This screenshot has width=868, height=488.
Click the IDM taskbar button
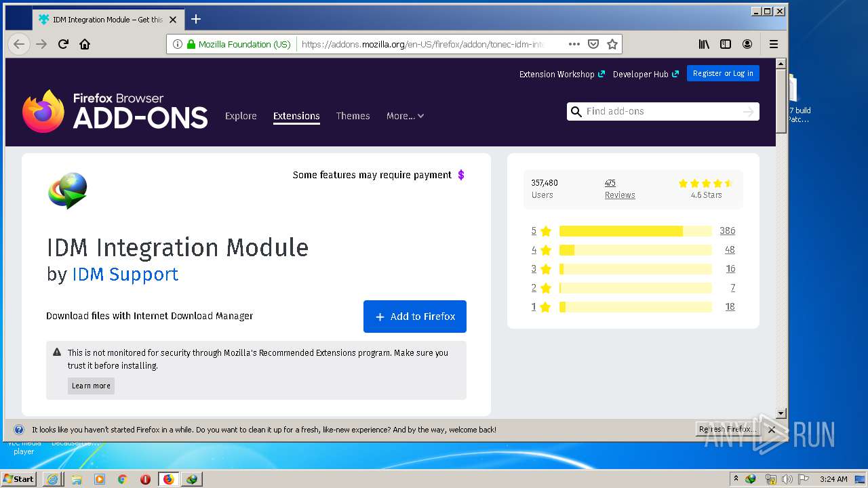click(192, 479)
